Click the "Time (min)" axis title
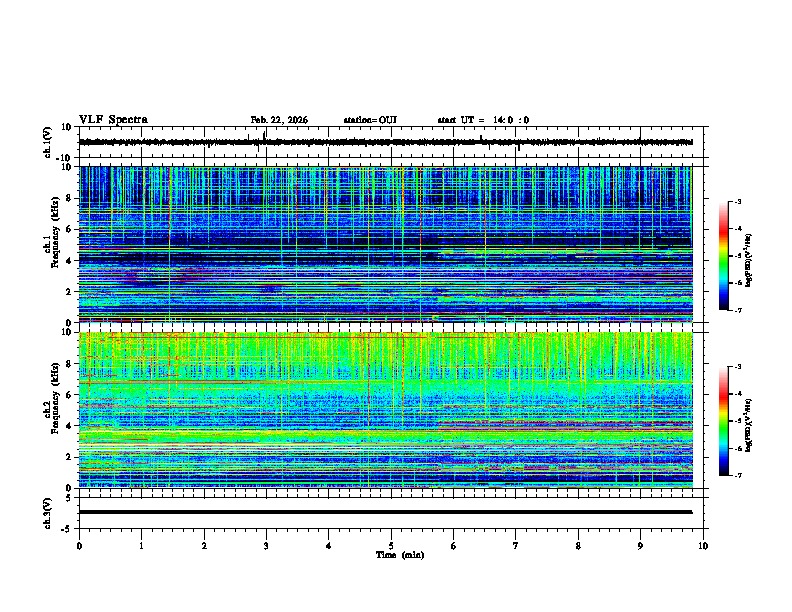The width and height of the screenshot is (792, 612). coord(400,555)
